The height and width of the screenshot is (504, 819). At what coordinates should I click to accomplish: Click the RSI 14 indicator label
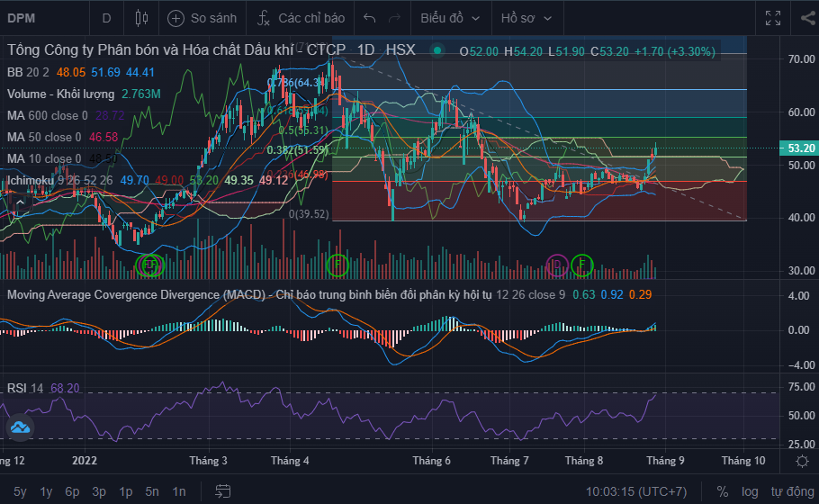(25, 388)
